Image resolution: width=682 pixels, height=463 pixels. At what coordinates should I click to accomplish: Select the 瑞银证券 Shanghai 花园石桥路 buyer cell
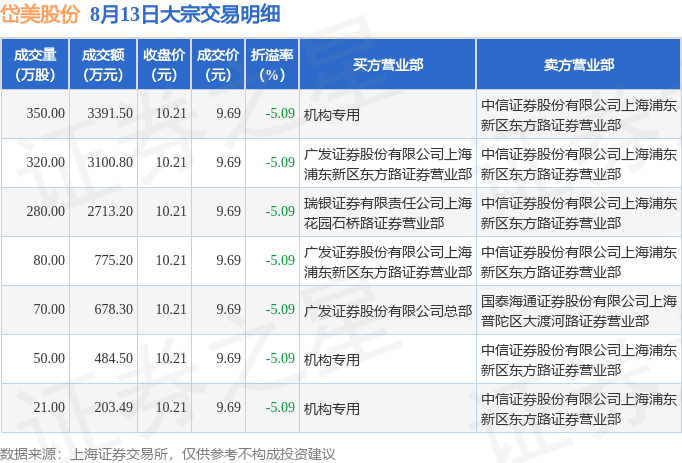click(x=388, y=213)
